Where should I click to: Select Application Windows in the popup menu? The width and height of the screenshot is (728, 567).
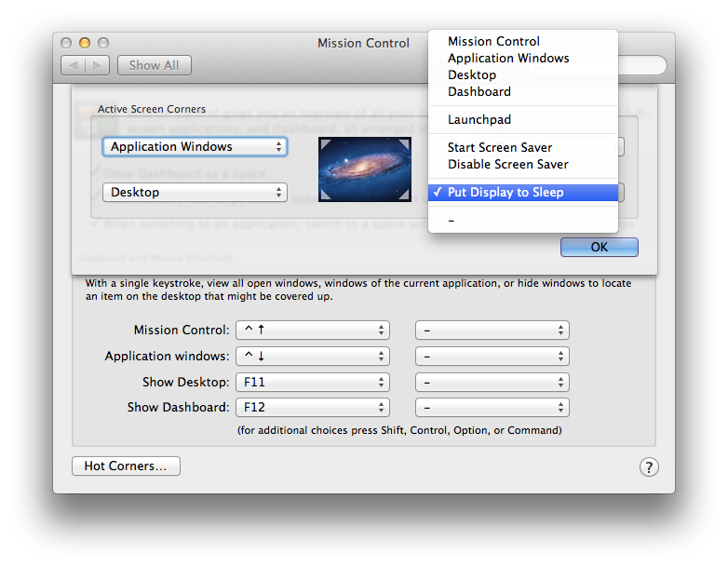(523, 58)
